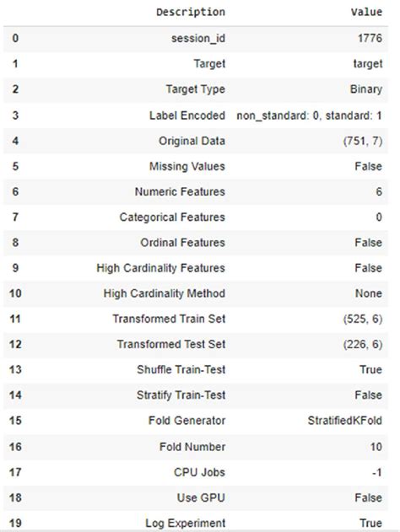Viewport: 400px width, 532px height.
Task: Click the High Cardinality Method None value
Action: point(369,293)
